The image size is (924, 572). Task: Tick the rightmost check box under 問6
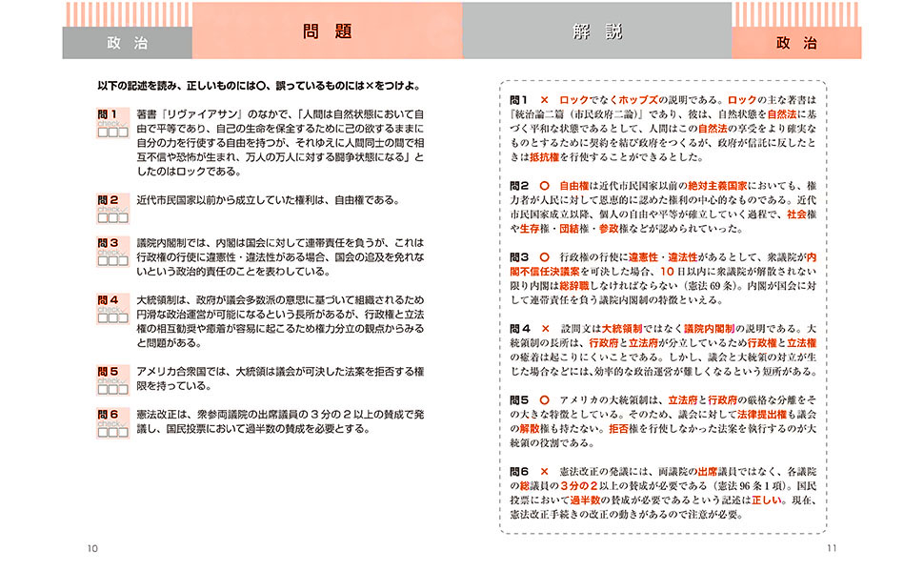pos(123,432)
